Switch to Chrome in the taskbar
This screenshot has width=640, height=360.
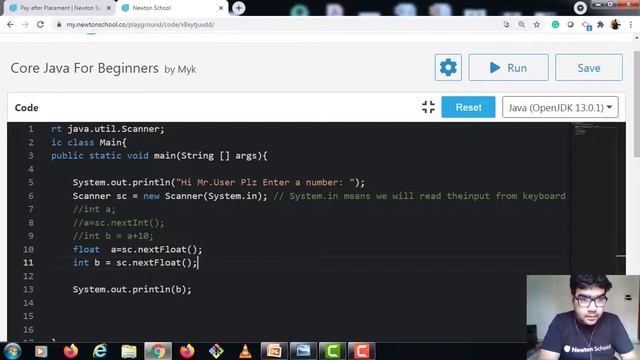coord(158,351)
